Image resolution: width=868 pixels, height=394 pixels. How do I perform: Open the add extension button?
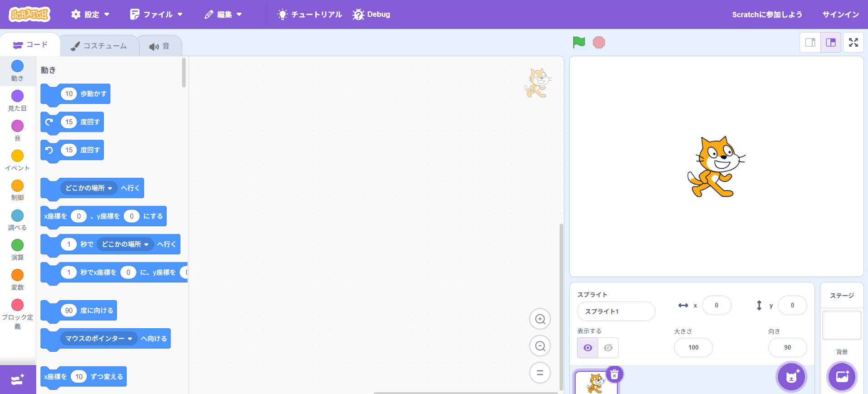click(x=18, y=379)
